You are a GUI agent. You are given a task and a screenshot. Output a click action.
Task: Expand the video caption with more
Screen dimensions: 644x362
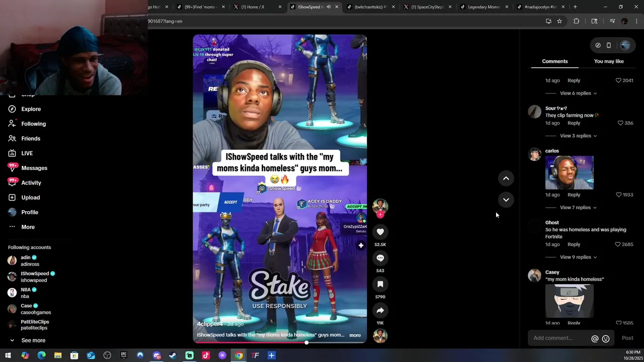[x=355, y=335]
